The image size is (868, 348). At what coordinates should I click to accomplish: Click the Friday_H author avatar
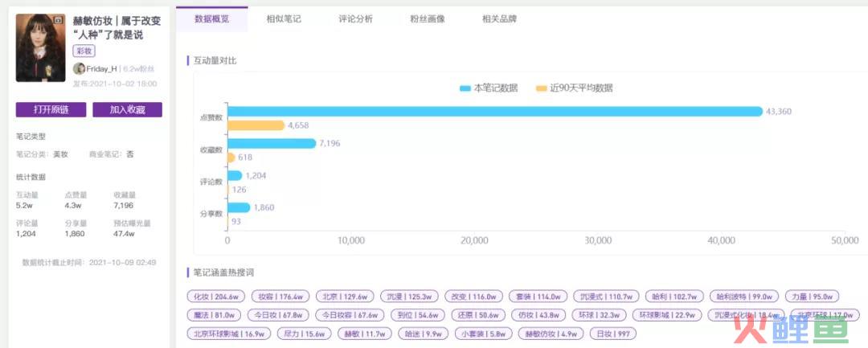pos(79,68)
